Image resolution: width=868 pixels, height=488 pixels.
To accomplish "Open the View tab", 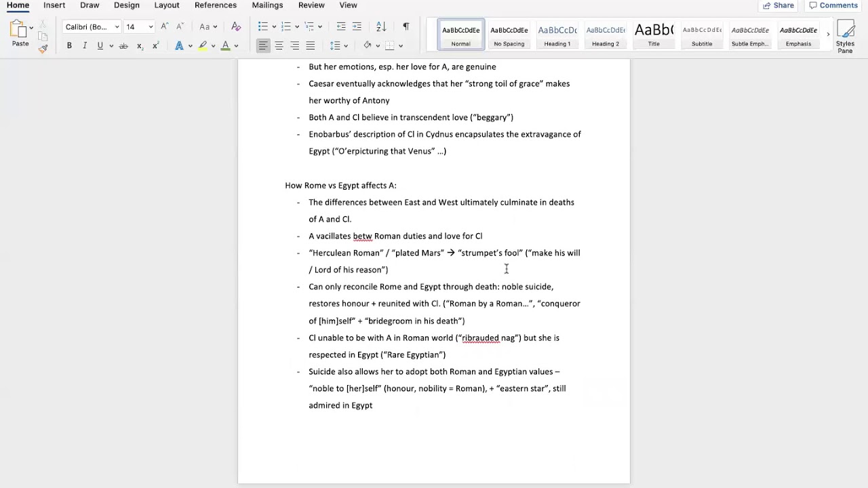I will [x=349, y=5].
